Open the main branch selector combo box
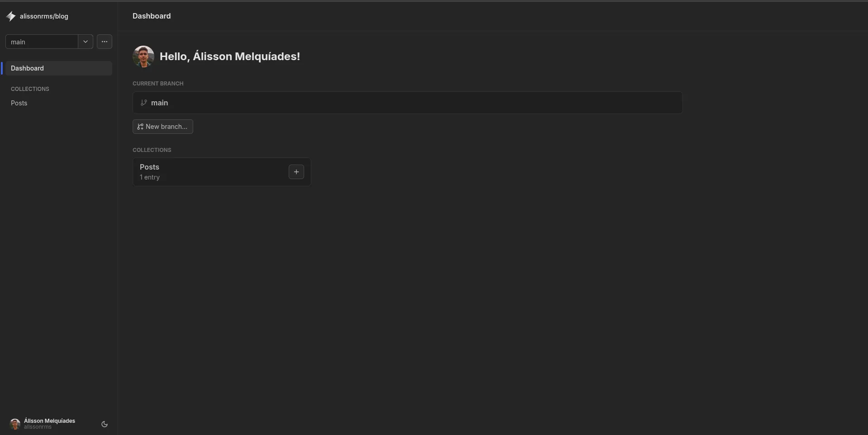The image size is (868, 435). pyautogui.click(x=42, y=42)
